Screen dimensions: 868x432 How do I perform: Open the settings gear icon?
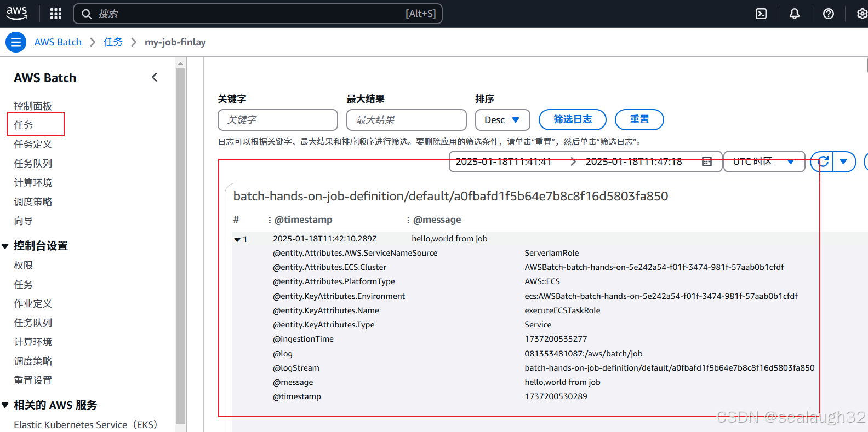point(862,14)
